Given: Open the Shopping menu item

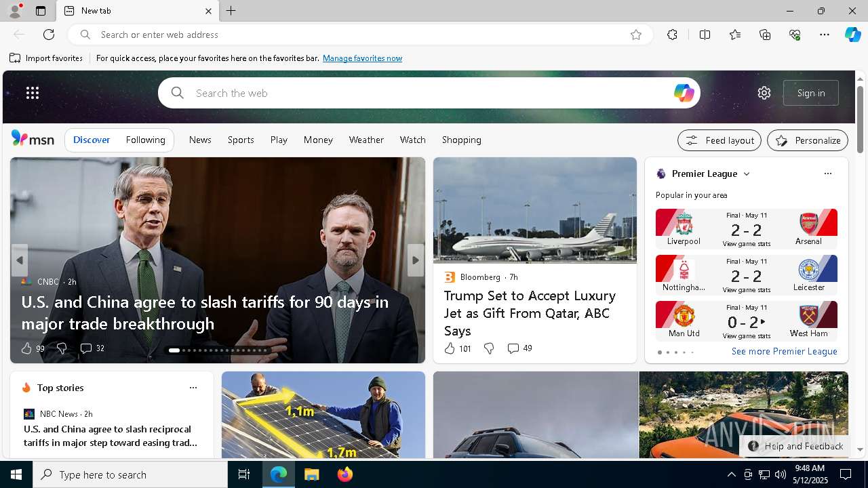Looking at the screenshot, I should (462, 140).
